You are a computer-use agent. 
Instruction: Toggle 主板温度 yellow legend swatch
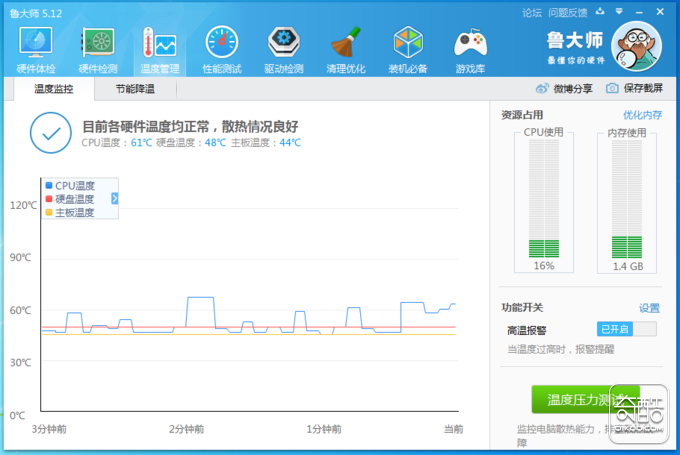click(x=49, y=213)
